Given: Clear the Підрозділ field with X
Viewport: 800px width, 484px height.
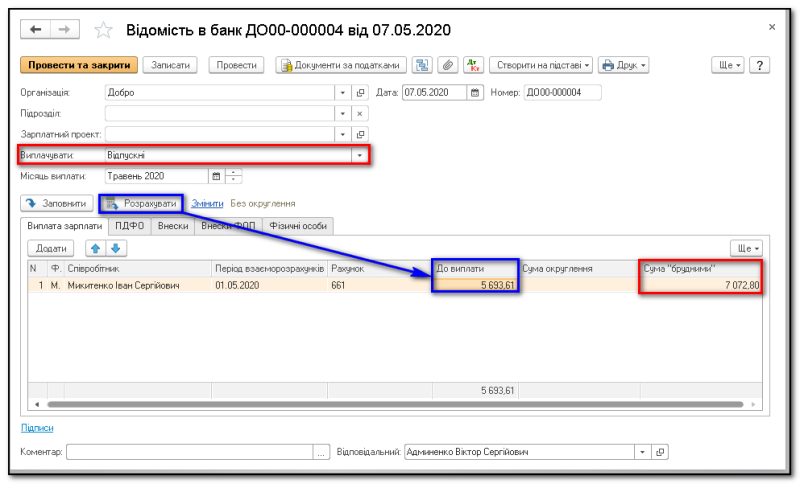Looking at the screenshot, I should pyautogui.click(x=360, y=114).
